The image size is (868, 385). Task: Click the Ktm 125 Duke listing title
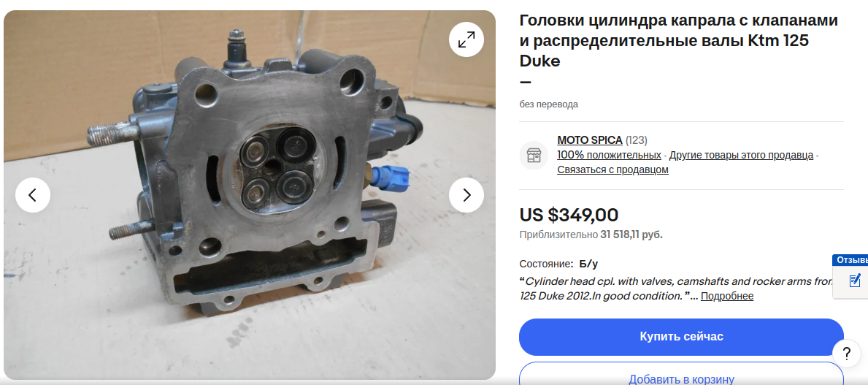[x=678, y=41]
